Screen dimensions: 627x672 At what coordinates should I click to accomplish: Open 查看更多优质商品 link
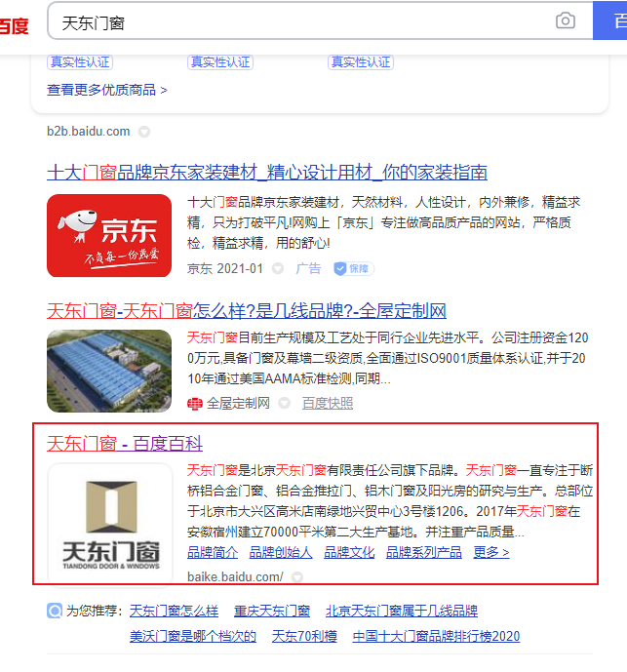pos(106,90)
